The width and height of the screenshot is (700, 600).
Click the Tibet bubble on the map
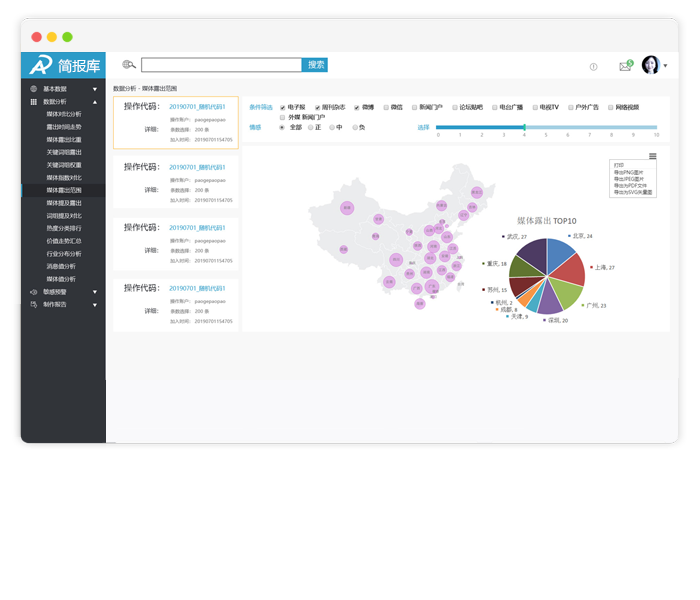343,250
